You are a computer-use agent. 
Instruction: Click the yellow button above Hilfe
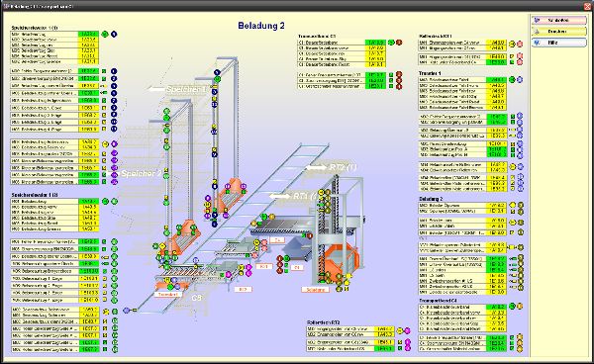point(558,32)
